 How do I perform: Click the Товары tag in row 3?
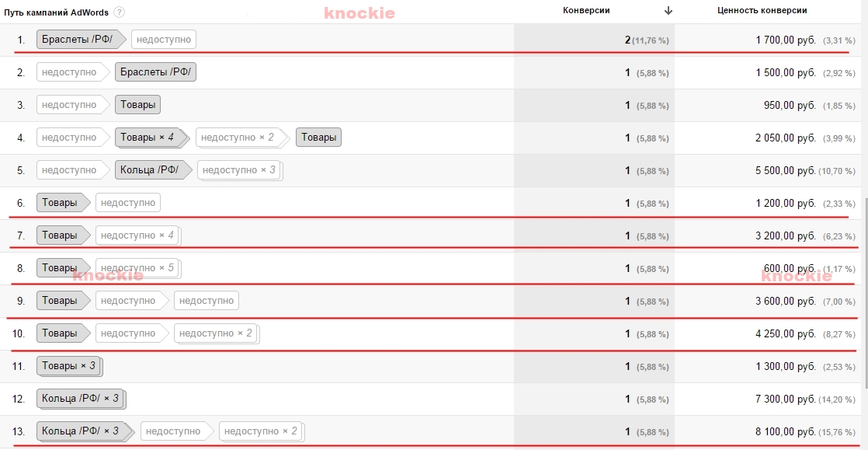[138, 105]
